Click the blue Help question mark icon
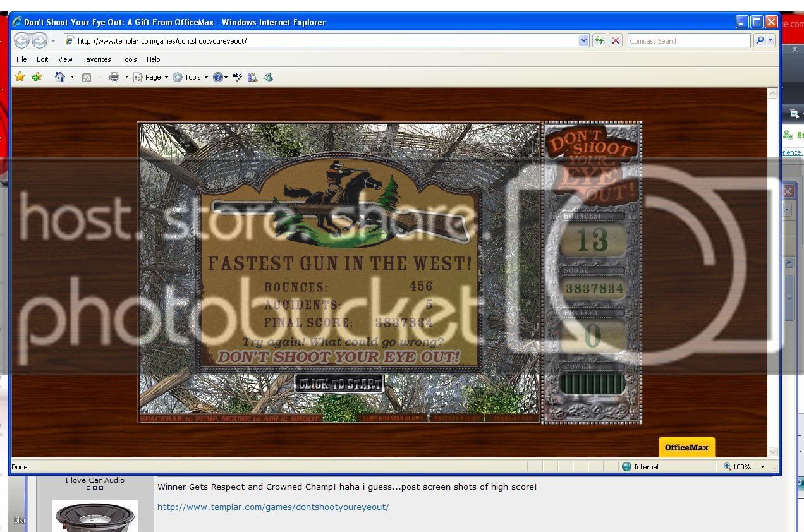 [218, 77]
